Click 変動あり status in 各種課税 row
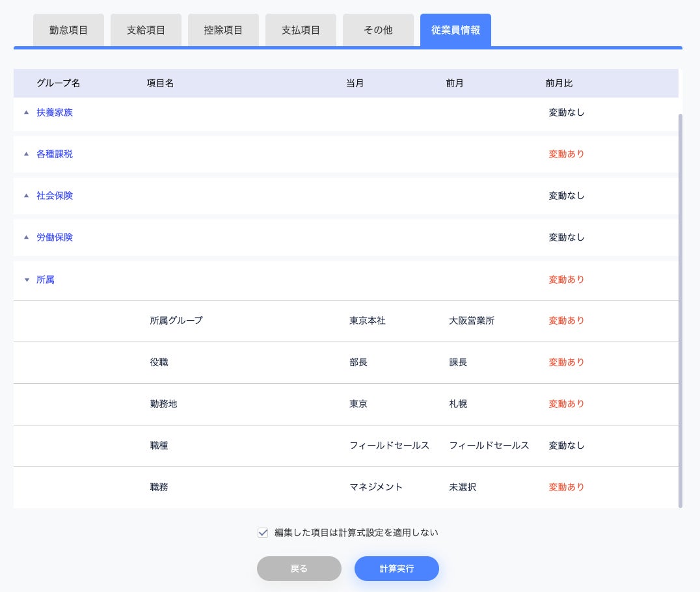 (567, 154)
